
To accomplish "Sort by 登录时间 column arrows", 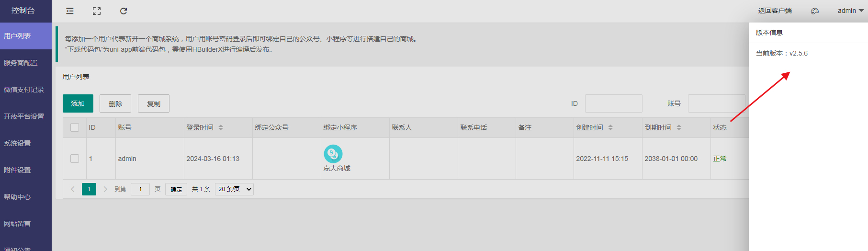I will coord(221,127).
